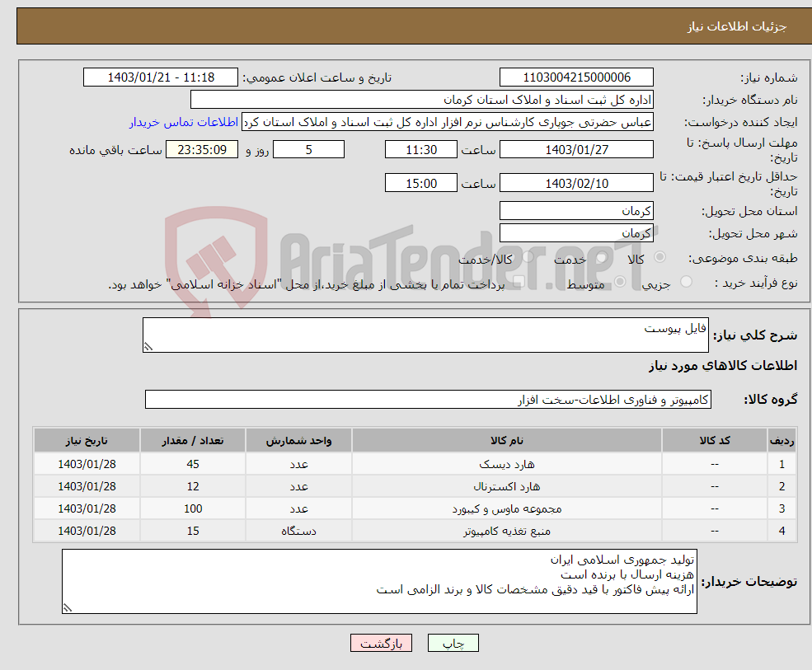The width and height of the screenshot is (812, 670).
Task: Select the مجموعه ماوس و کیبورد row
Action: point(415,508)
